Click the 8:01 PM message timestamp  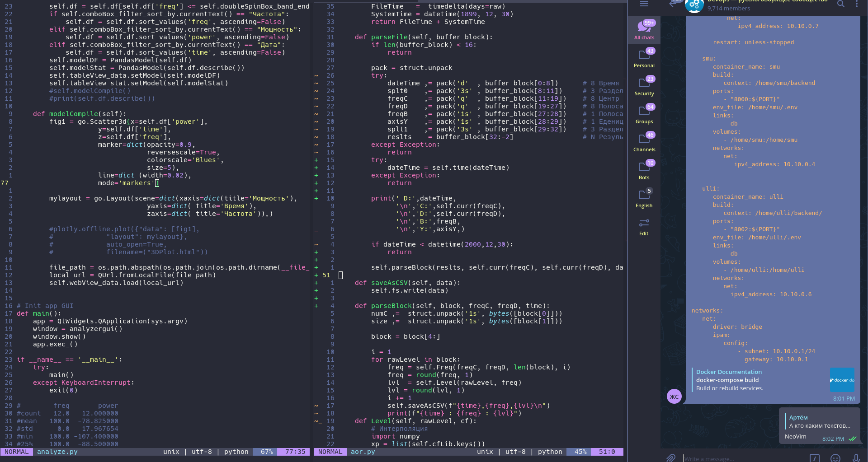click(844, 399)
